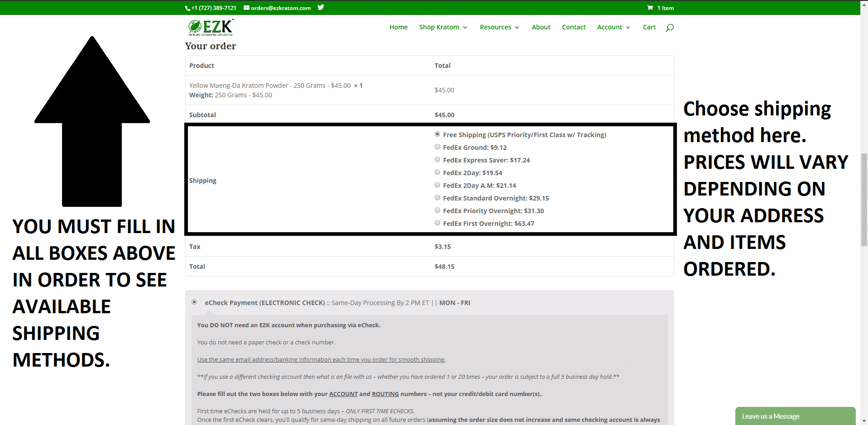This screenshot has height=425, width=868.
Task: Click the orders@ezkratom.com email link
Action: (281, 8)
